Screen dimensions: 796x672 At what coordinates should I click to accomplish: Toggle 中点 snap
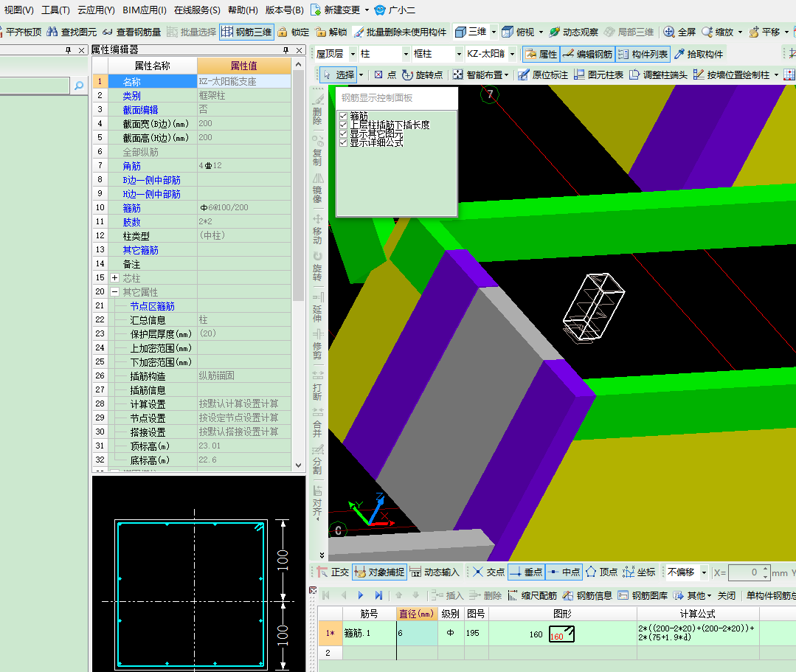coord(564,572)
